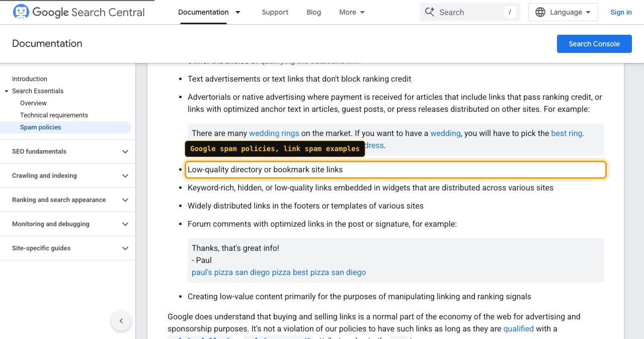The width and height of the screenshot is (644, 339).
Task: Click the Google Search Central robot logo
Action: [x=21, y=12]
